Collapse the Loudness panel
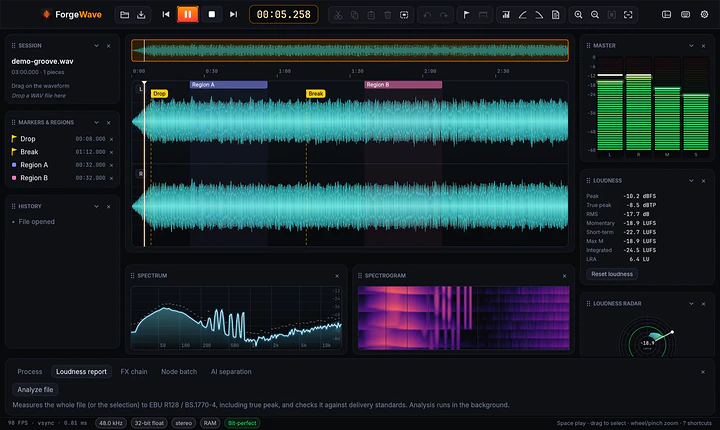 [691, 181]
